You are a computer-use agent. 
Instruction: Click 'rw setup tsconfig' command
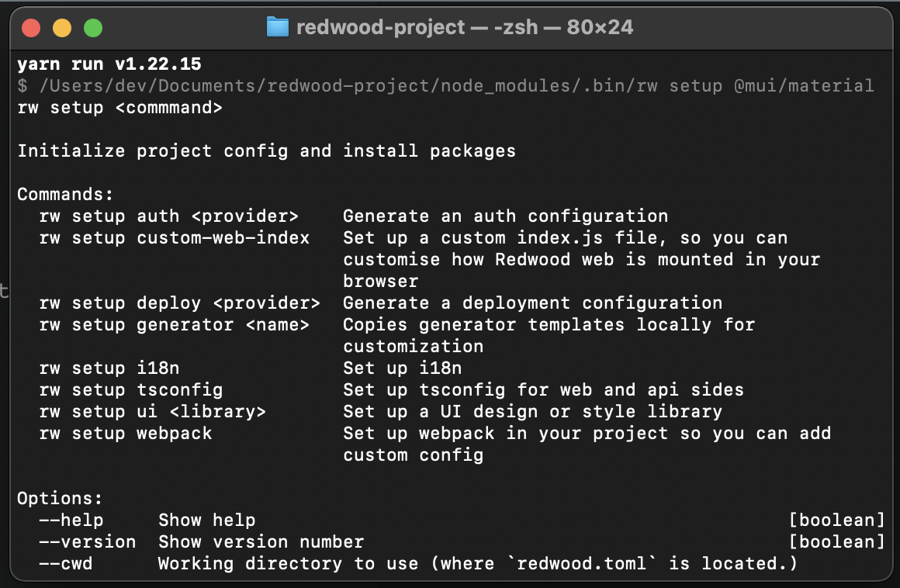(131, 390)
